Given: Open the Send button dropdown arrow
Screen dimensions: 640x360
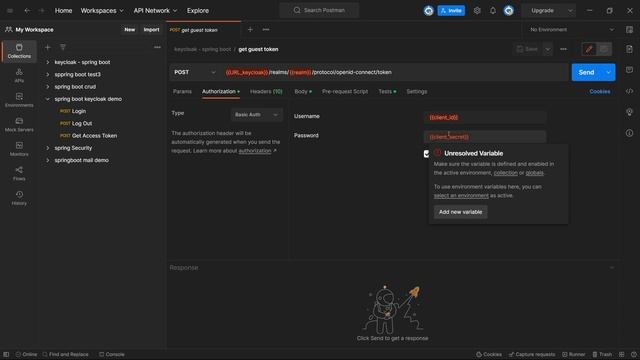Looking at the screenshot, I should coord(608,72).
